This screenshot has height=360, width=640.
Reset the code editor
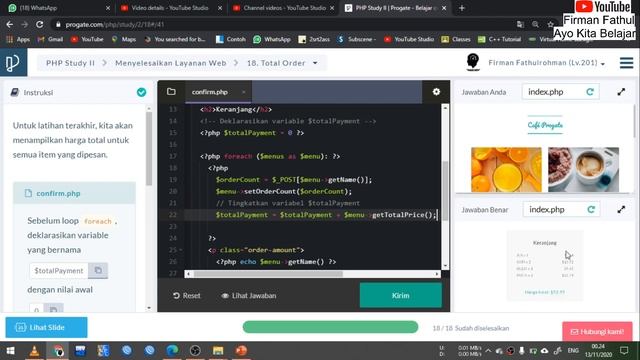click(x=187, y=296)
